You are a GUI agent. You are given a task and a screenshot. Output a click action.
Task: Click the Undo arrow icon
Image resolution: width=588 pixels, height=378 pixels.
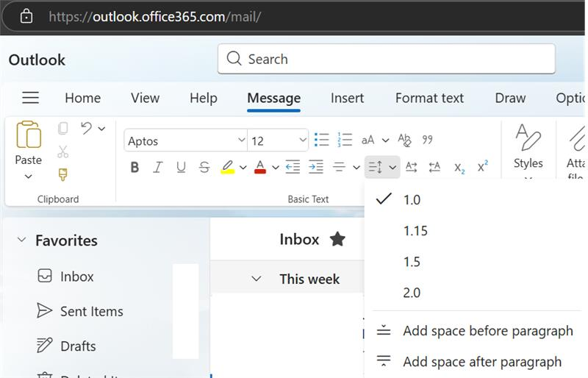pyautogui.click(x=86, y=129)
